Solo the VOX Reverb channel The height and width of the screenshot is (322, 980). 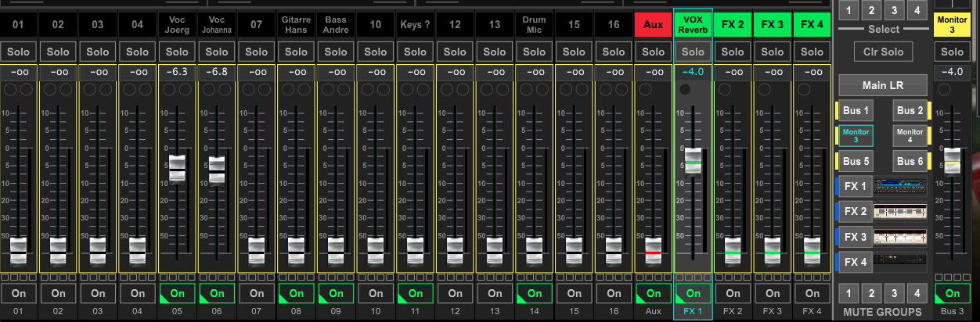[693, 52]
